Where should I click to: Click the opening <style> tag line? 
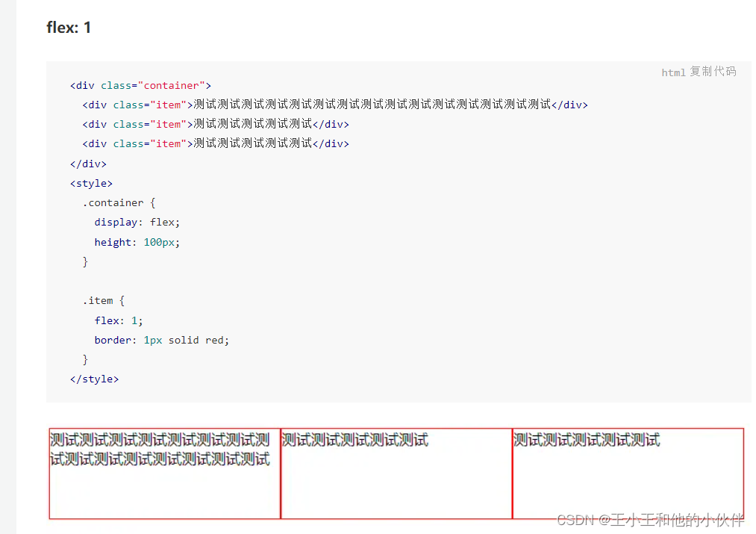coord(91,183)
